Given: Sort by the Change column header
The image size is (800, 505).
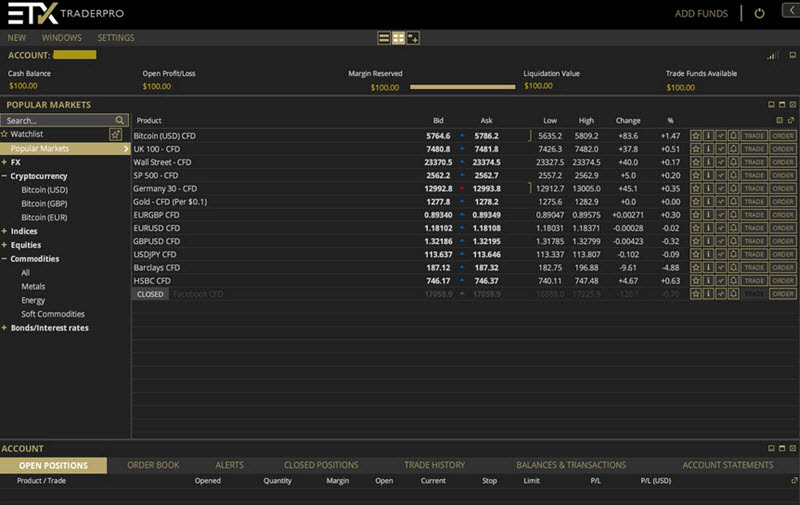Looking at the screenshot, I should [628, 121].
